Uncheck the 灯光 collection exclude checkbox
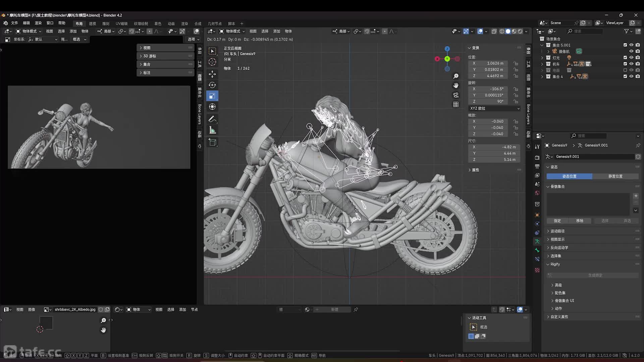644x362 pixels. coord(625,58)
